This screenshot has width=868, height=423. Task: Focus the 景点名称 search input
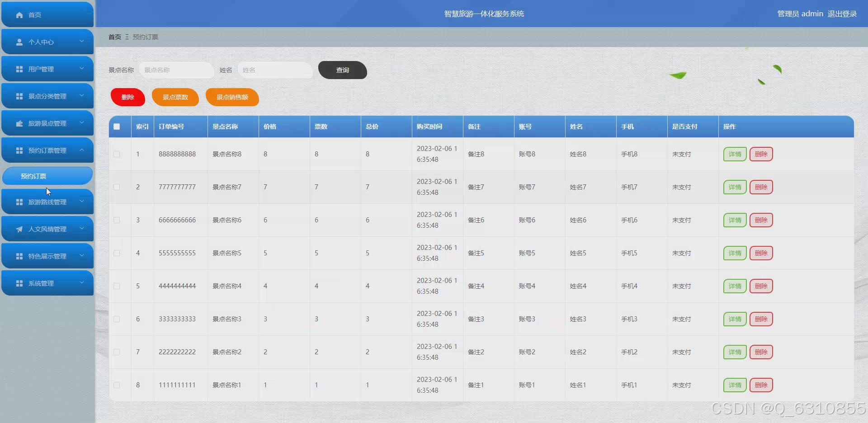click(176, 70)
